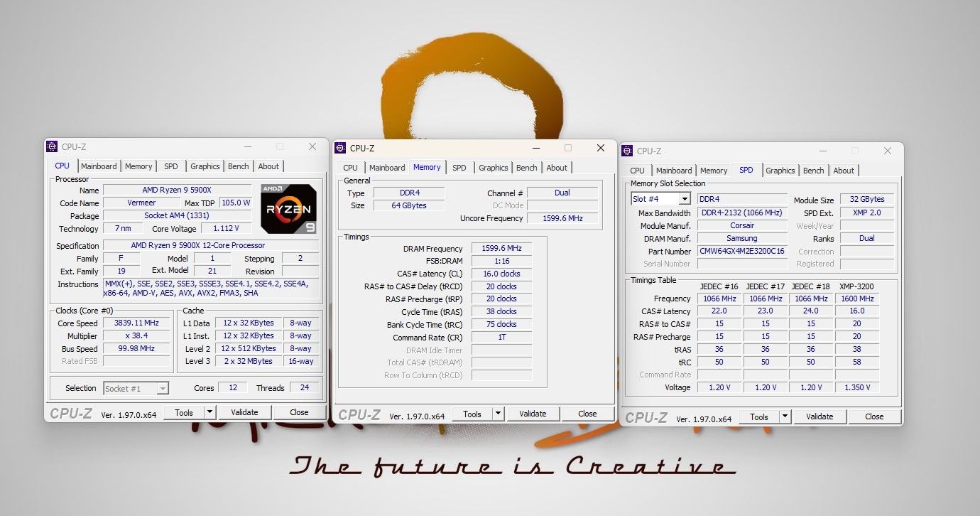
Task: Expand Tools dropdown arrow in middle Memory window
Action: pyautogui.click(x=498, y=414)
